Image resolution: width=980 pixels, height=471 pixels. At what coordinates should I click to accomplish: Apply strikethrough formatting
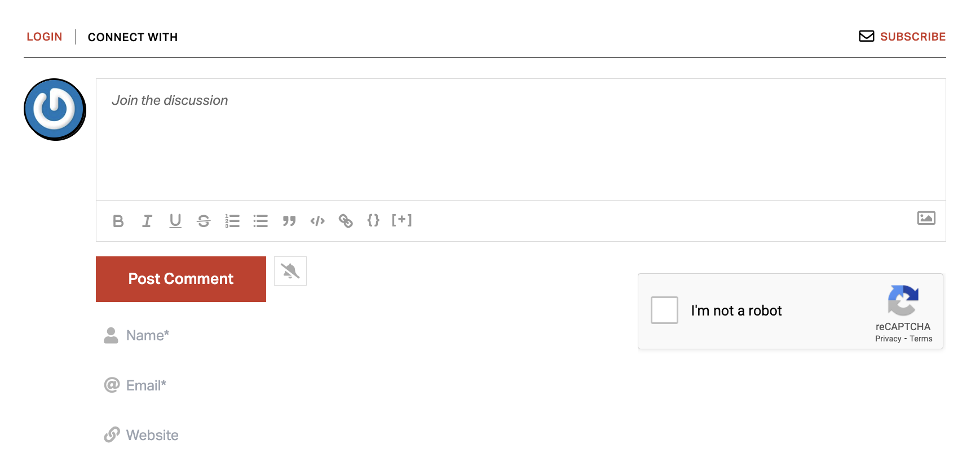204,221
